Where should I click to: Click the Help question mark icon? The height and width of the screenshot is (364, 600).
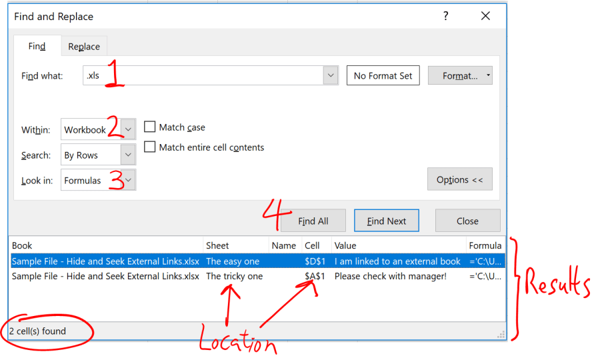446,16
